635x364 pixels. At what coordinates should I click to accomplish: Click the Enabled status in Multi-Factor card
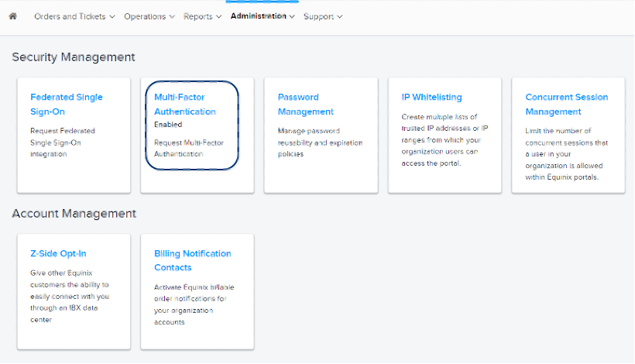(x=168, y=124)
